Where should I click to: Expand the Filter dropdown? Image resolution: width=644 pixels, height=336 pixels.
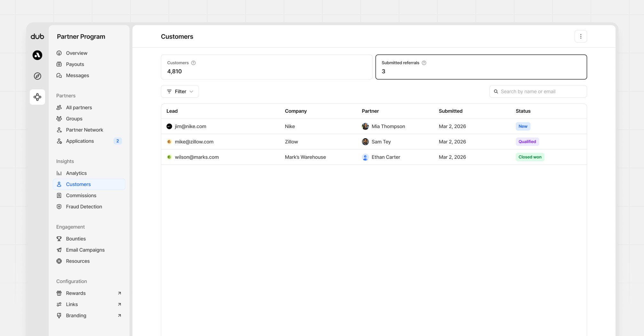pos(180,91)
